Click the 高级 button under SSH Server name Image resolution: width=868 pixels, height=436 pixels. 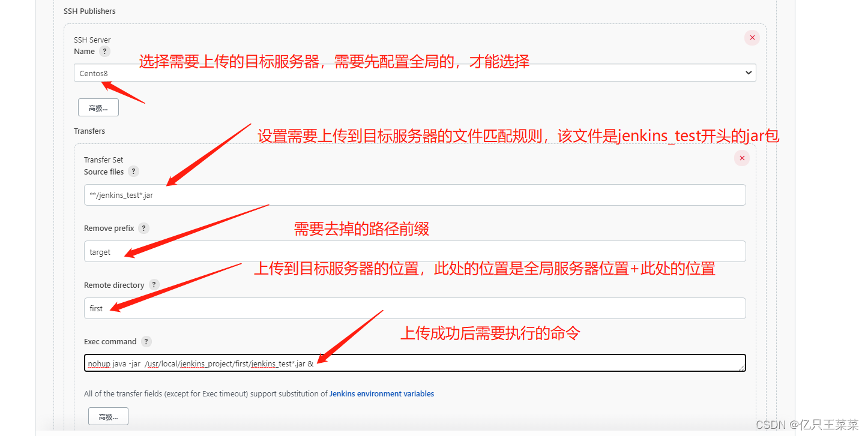click(98, 108)
